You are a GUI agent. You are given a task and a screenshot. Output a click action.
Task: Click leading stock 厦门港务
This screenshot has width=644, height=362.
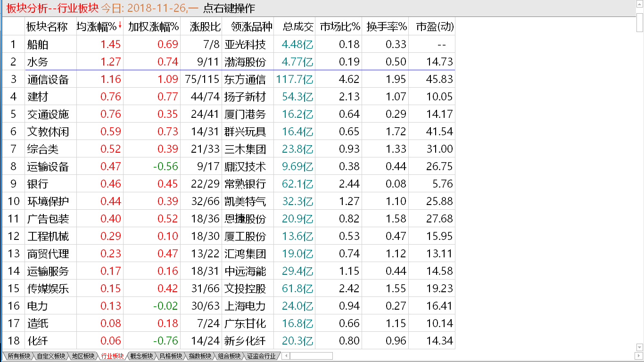tap(245, 114)
